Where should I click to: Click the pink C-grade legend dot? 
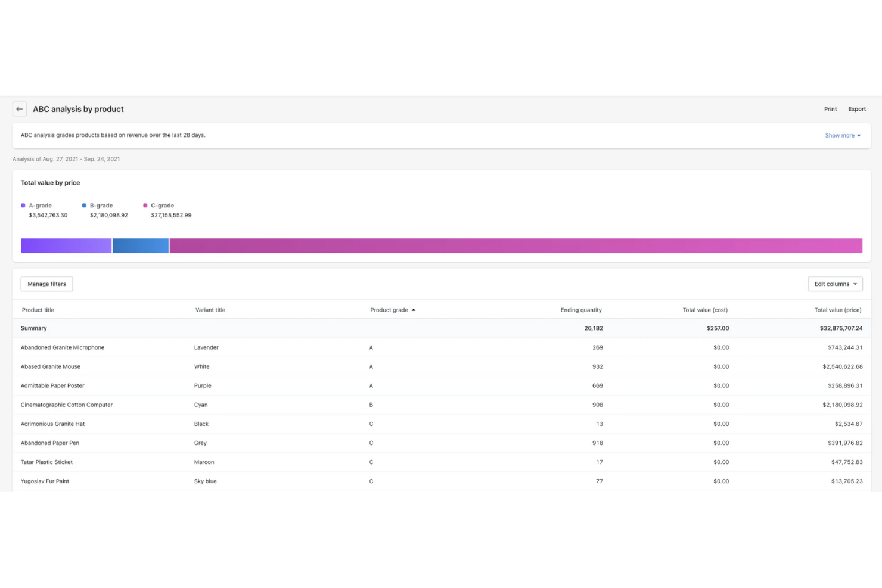click(x=145, y=206)
